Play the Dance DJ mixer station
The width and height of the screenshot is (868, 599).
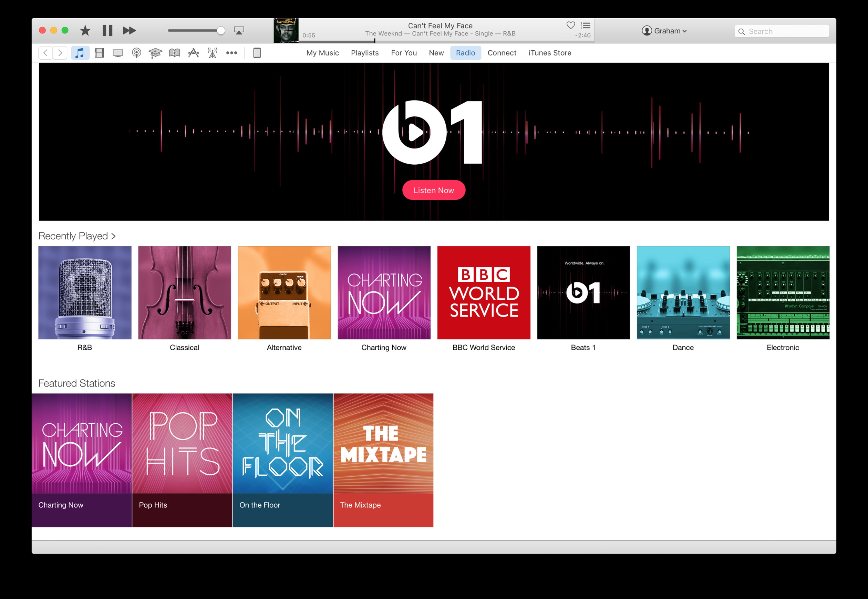click(x=683, y=293)
